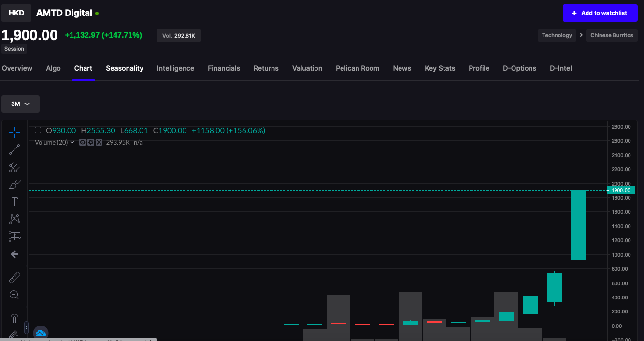
Task: Enter the Pelican Room tab
Action: click(x=358, y=68)
